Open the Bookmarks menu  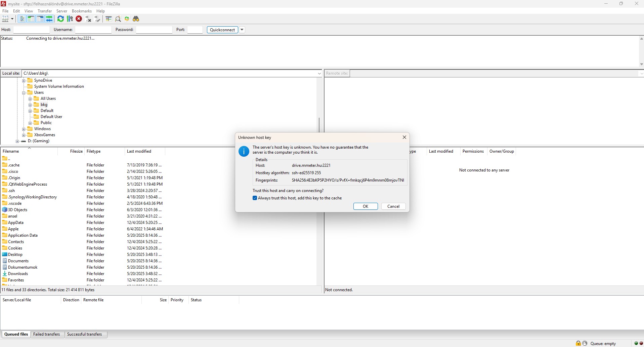82,11
